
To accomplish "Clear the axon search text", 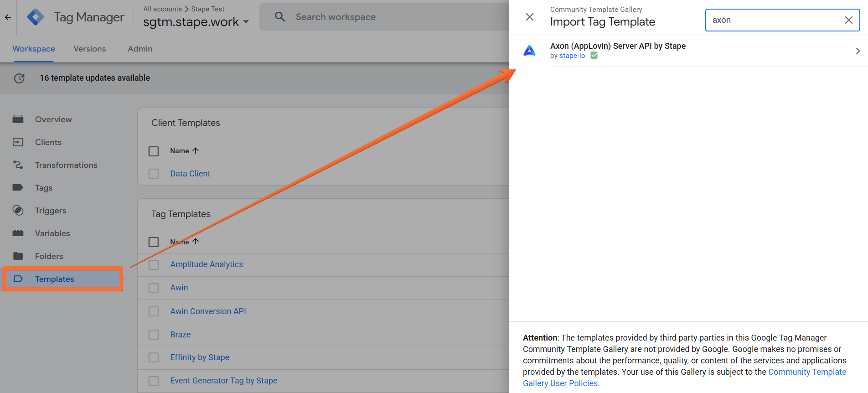I will (x=849, y=20).
